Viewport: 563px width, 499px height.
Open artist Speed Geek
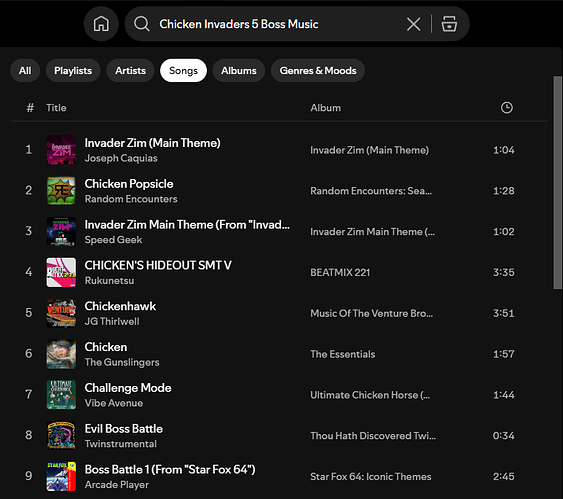[113, 240]
